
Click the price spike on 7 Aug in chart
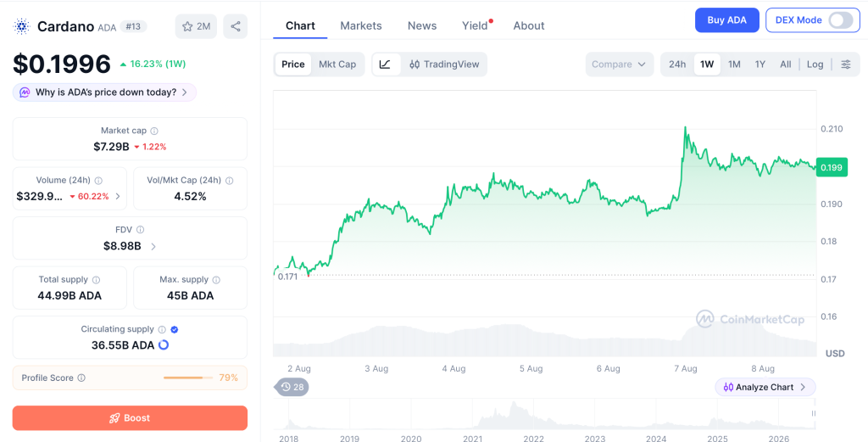click(x=685, y=129)
